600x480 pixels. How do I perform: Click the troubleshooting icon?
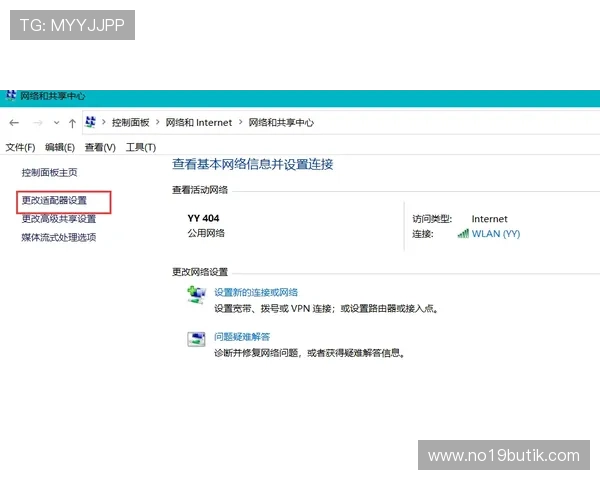[x=196, y=339]
